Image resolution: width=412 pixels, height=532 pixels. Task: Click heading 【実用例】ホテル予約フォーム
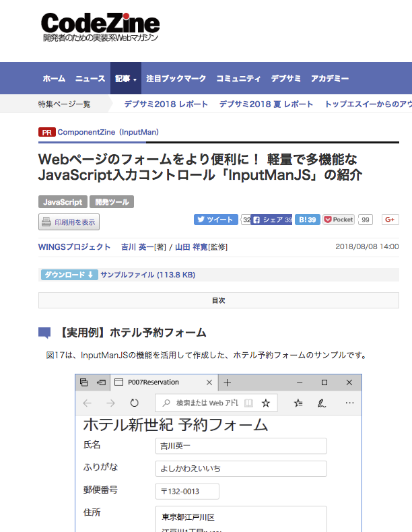(x=132, y=333)
